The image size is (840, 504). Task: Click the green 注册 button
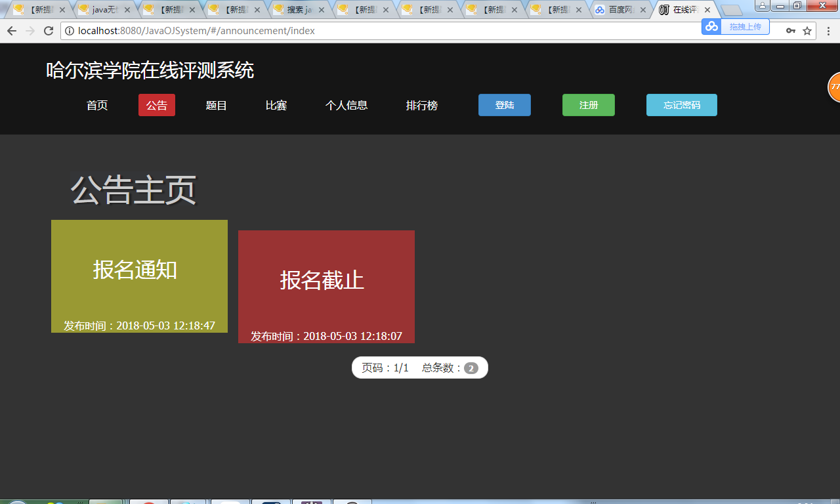click(x=588, y=105)
